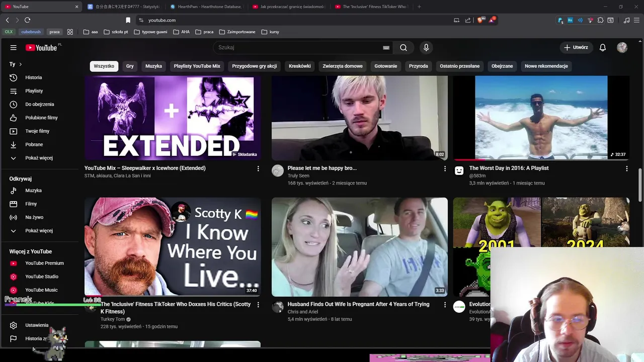
Task: Open the Truly Seen channel link
Action: 298,176
